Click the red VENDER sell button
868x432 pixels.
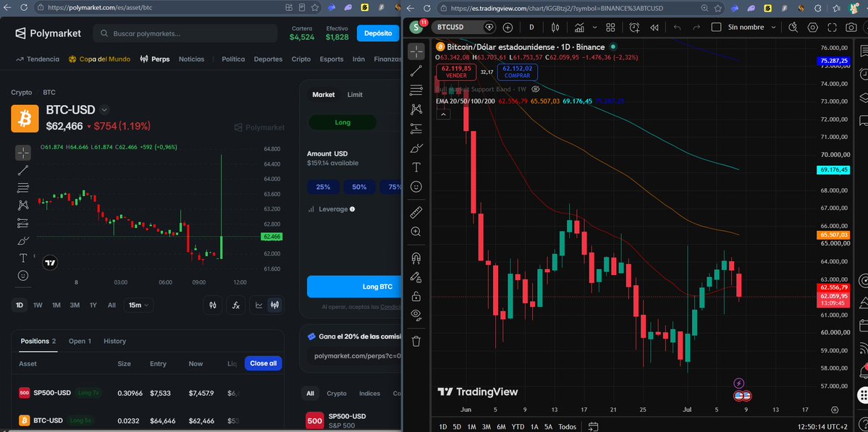coord(456,72)
